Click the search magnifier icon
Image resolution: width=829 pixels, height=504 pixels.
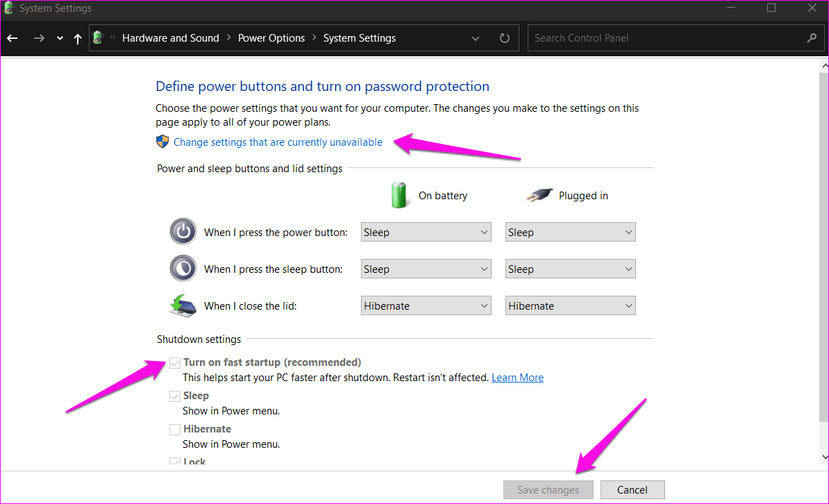(x=812, y=38)
